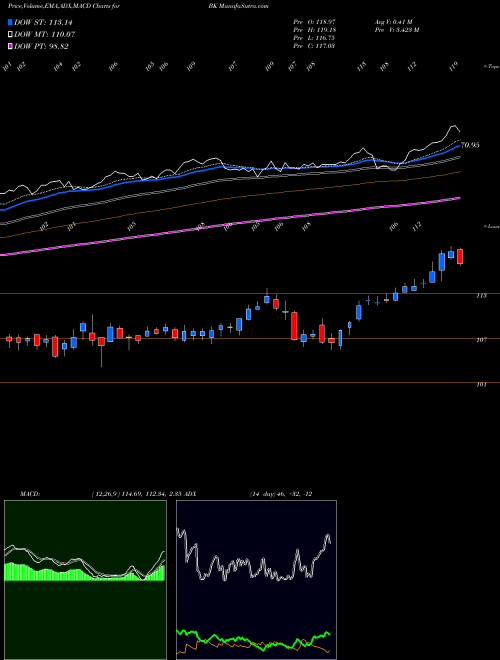Select the 'DOW PT: 98.82' label
The height and width of the screenshot is (660, 500).
[x=41, y=46]
